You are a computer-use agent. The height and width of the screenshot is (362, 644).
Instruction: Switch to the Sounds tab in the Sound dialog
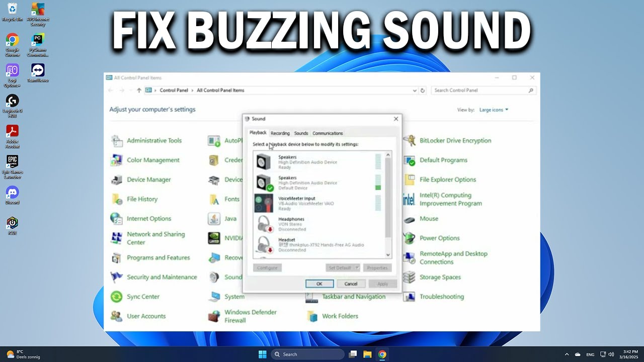point(301,133)
